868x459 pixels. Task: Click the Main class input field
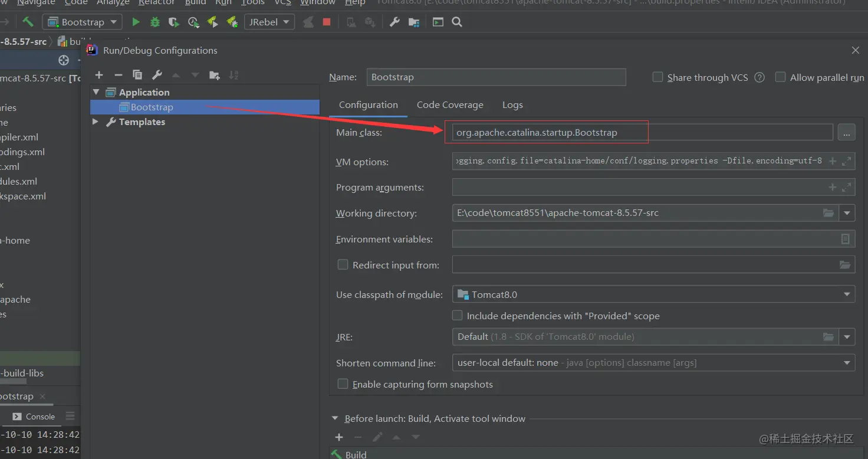click(x=642, y=132)
